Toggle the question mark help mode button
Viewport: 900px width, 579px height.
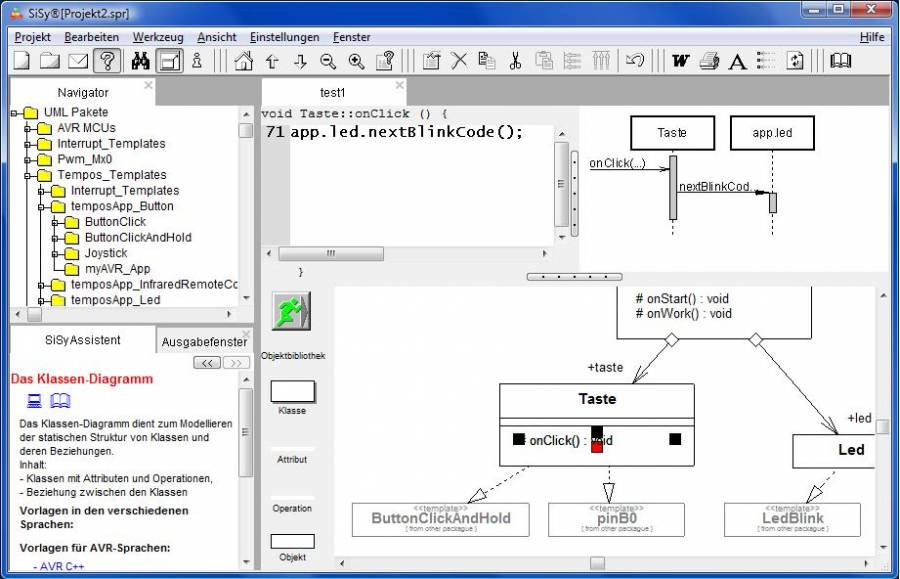108,61
